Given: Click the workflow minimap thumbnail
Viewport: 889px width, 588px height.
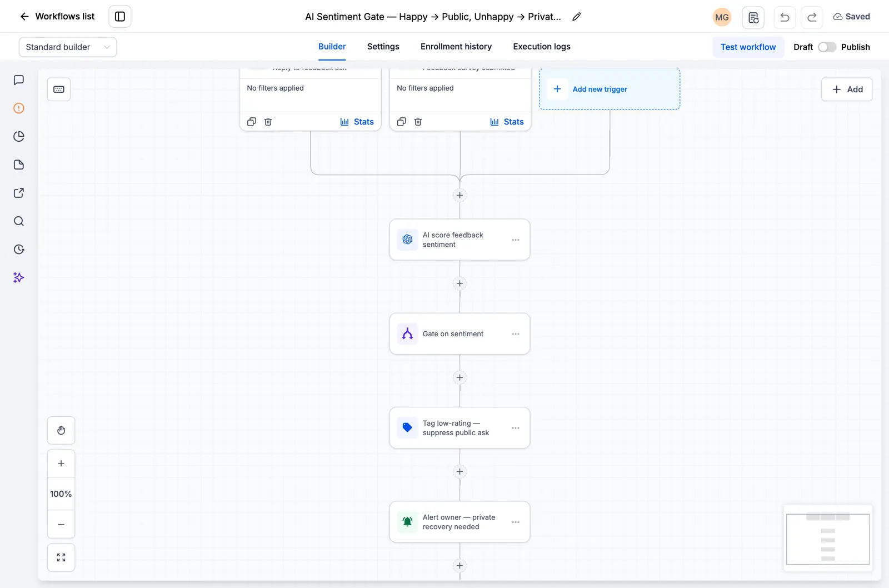Looking at the screenshot, I should (x=828, y=539).
